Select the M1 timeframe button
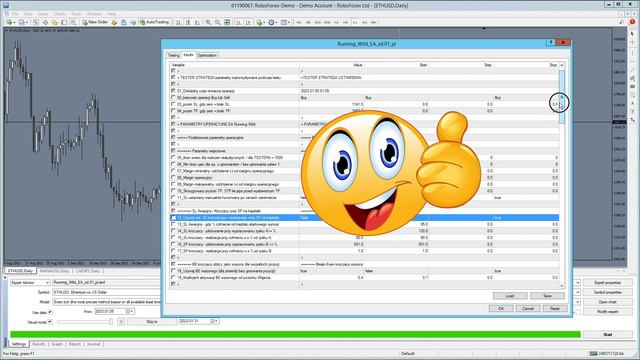Screen dimensions: 640x360 coord(298,22)
